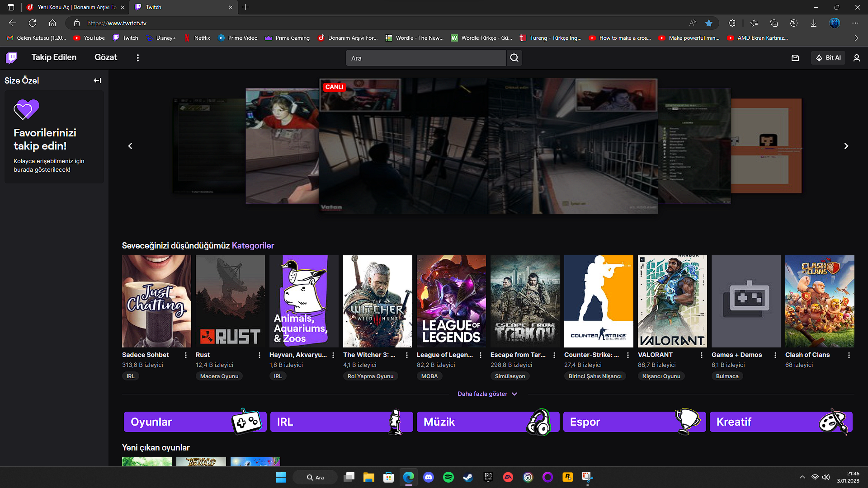Viewport: 868px width, 488px height.
Task: Open the Müzik category button
Action: pos(488,422)
